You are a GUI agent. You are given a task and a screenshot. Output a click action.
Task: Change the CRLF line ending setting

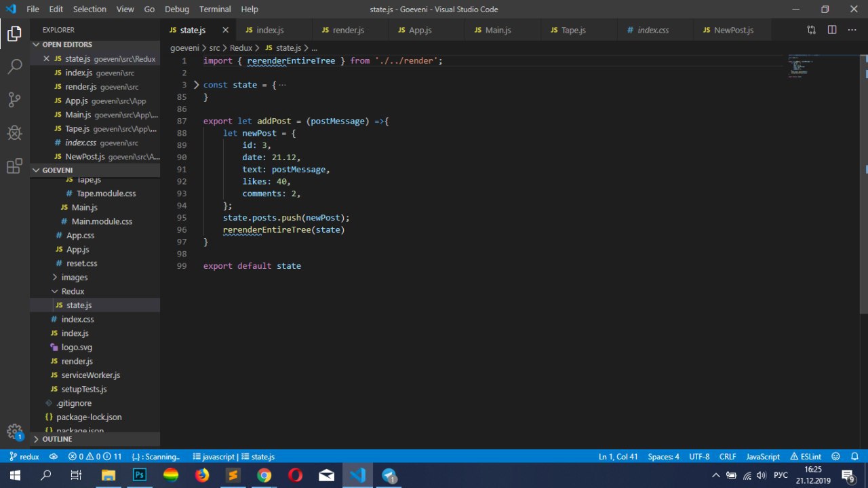tap(728, 457)
